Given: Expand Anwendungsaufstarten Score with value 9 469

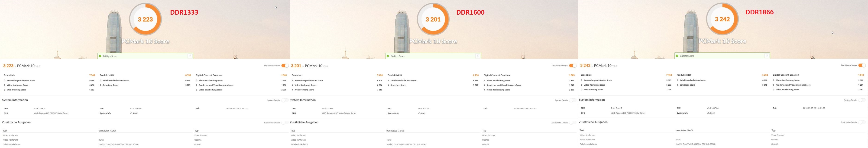Looking at the screenshot, I should [x=5, y=80].
